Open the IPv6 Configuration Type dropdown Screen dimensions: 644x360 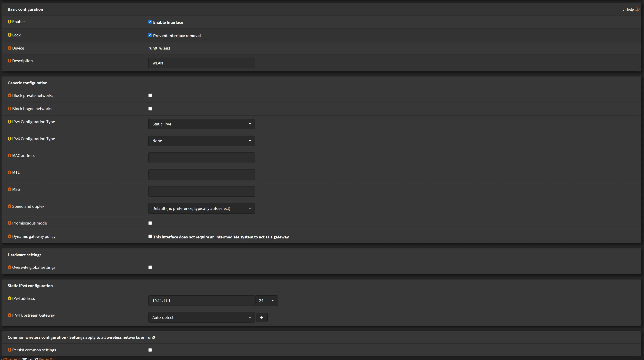[x=202, y=141]
